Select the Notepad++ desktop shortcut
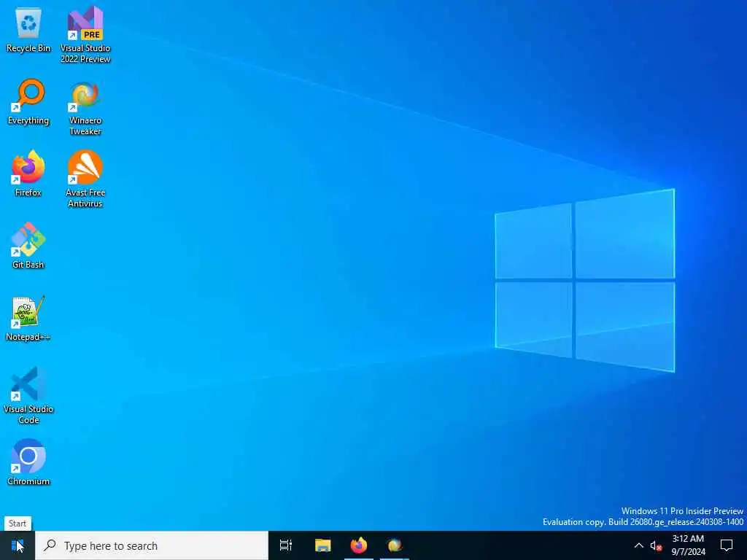The height and width of the screenshot is (560, 747). (x=28, y=319)
